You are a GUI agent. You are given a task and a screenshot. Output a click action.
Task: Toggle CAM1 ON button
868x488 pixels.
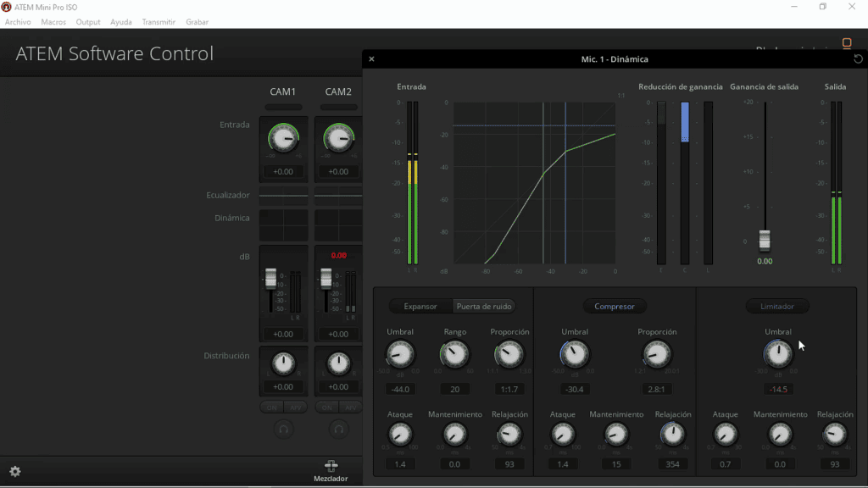(272, 408)
